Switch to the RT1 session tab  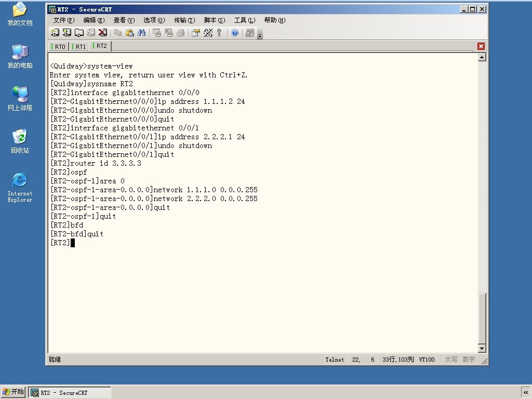point(79,46)
